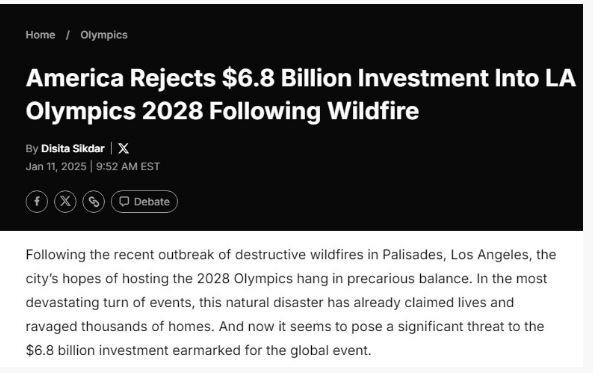
Task: Open the Olympics breadcrumb category
Action: pos(104,35)
